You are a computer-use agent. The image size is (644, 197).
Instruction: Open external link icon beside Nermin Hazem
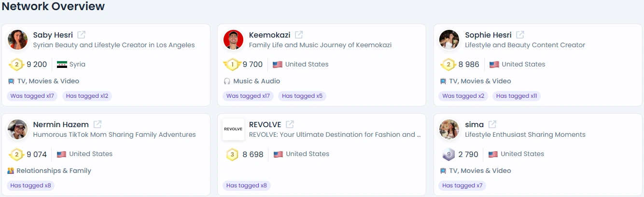pyautogui.click(x=98, y=124)
